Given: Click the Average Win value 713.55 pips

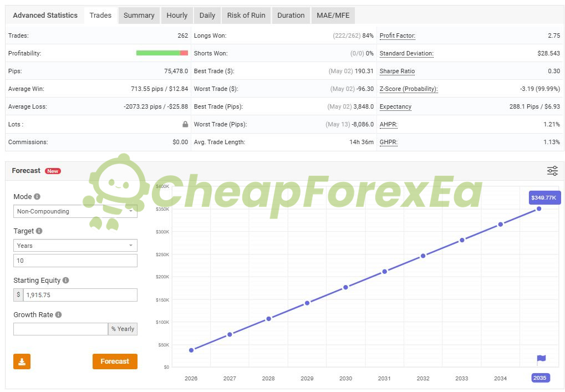Looking at the screenshot, I should point(159,89).
